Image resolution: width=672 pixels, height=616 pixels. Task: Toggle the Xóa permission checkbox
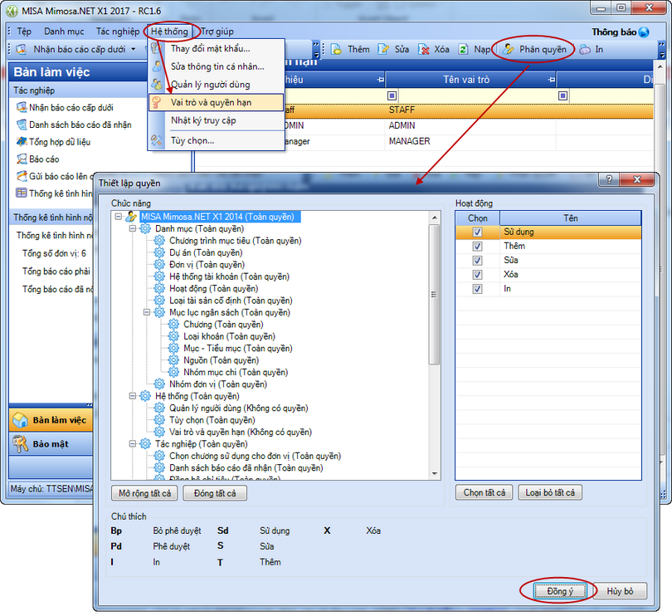tap(477, 275)
